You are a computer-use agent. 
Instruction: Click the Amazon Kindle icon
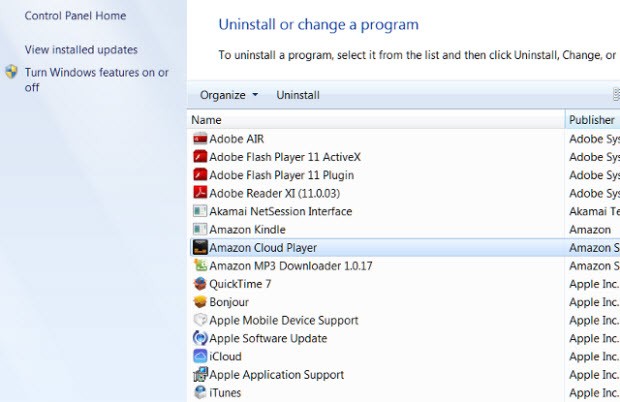tap(200, 229)
